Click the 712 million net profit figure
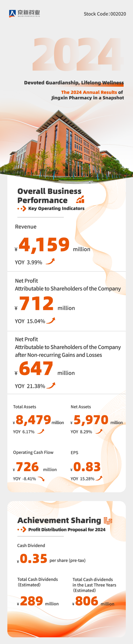 [x=37, y=304]
